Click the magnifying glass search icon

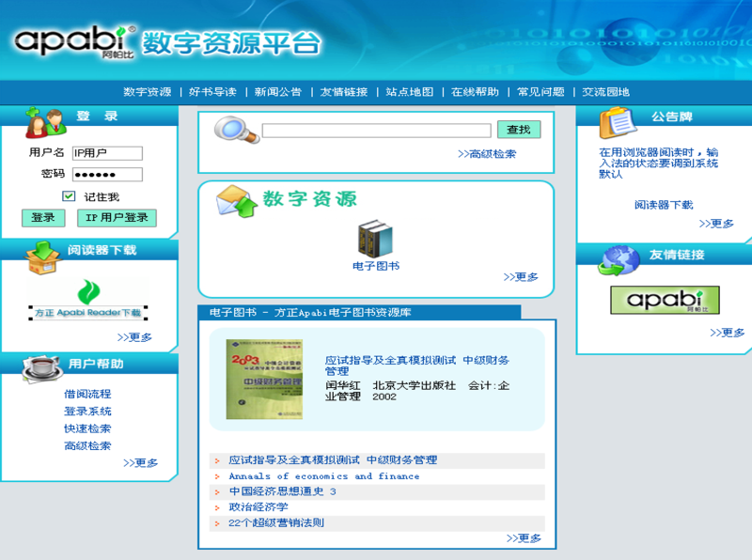pyautogui.click(x=237, y=130)
